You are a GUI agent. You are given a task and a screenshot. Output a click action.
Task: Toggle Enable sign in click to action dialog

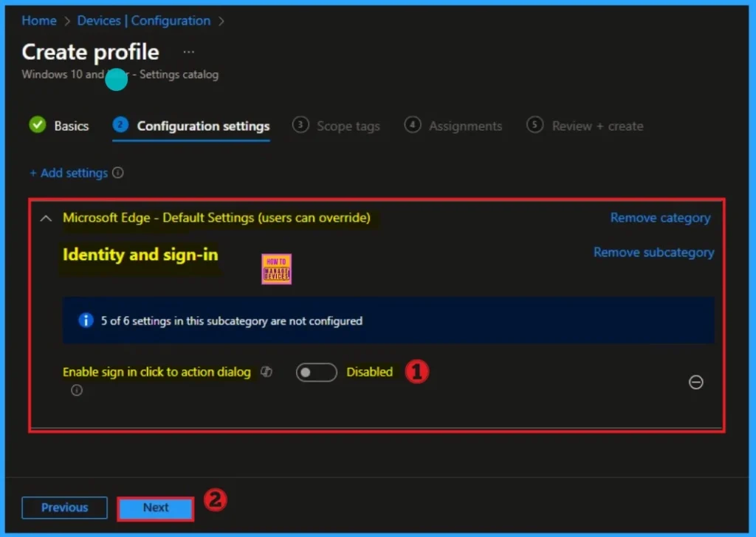(316, 372)
